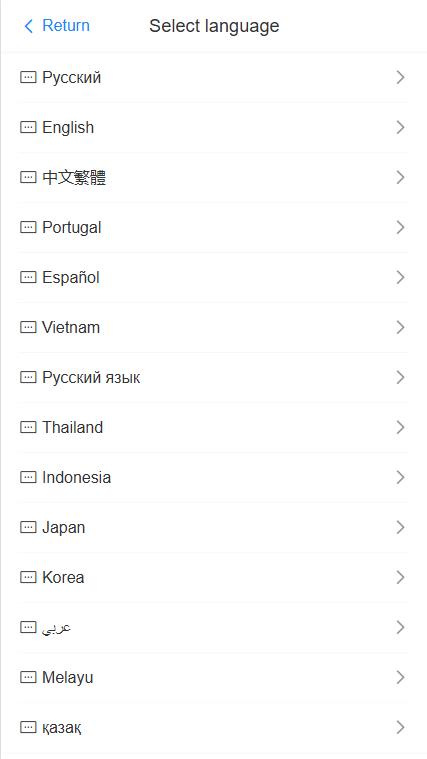This screenshot has width=427, height=759.
Task: Click the keyboard icon beside Vietnam
Action: 28,327
